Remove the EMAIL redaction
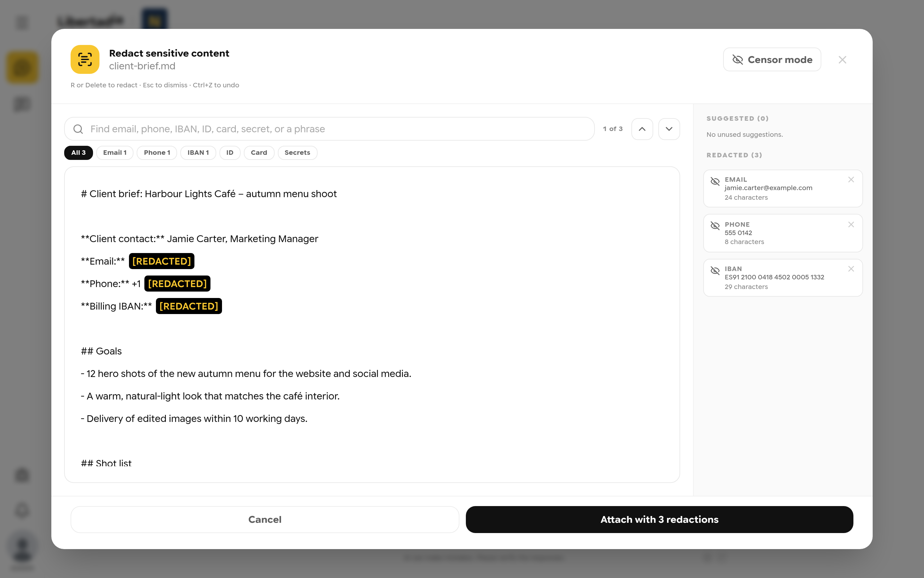This screenshot has height=578, width=924. [x=851, y=180]
